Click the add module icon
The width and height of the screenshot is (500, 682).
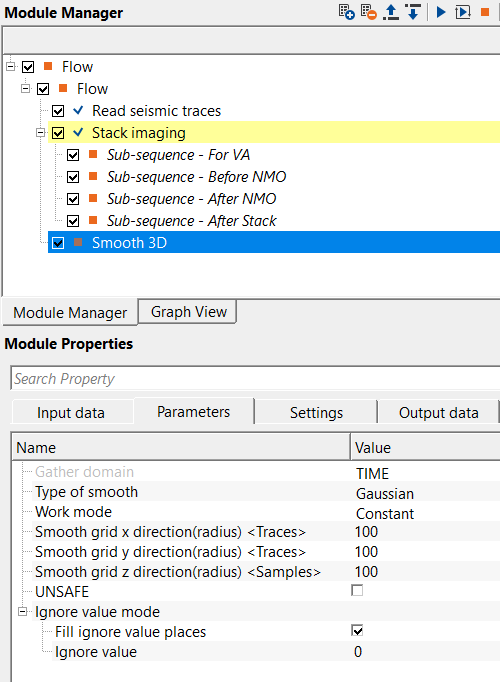point(347,12)
